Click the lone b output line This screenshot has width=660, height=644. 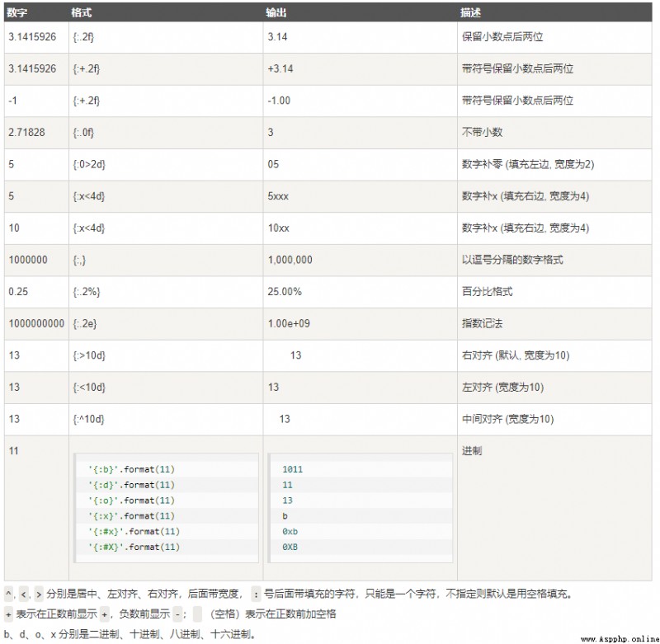pyautogui.click(x=285, y=516)
